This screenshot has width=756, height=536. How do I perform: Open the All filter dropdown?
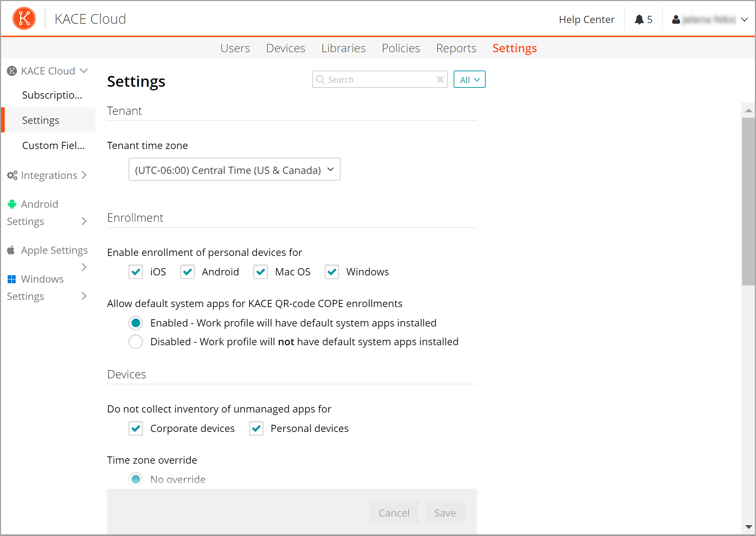tap(469, 80)
